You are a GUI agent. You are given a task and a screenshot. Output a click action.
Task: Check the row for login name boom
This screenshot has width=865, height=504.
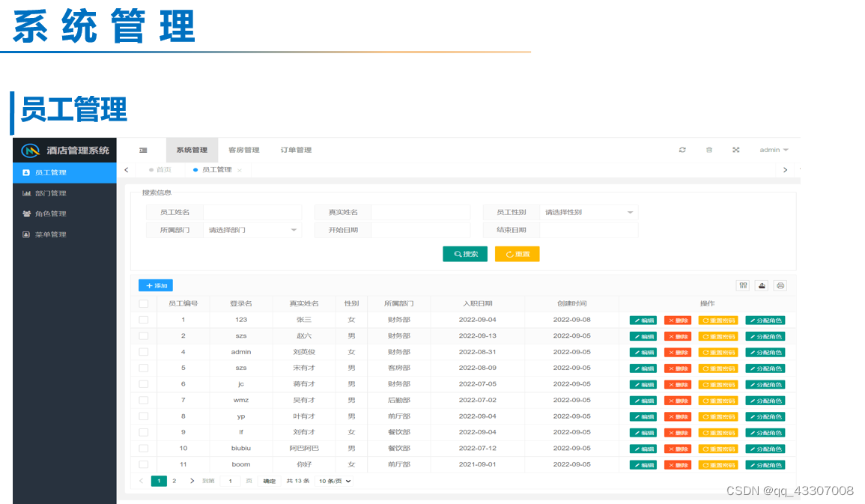144,464
